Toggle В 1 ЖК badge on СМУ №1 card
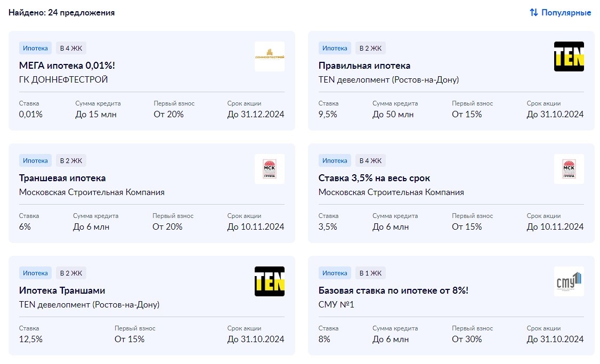 [x=370, y=272]
